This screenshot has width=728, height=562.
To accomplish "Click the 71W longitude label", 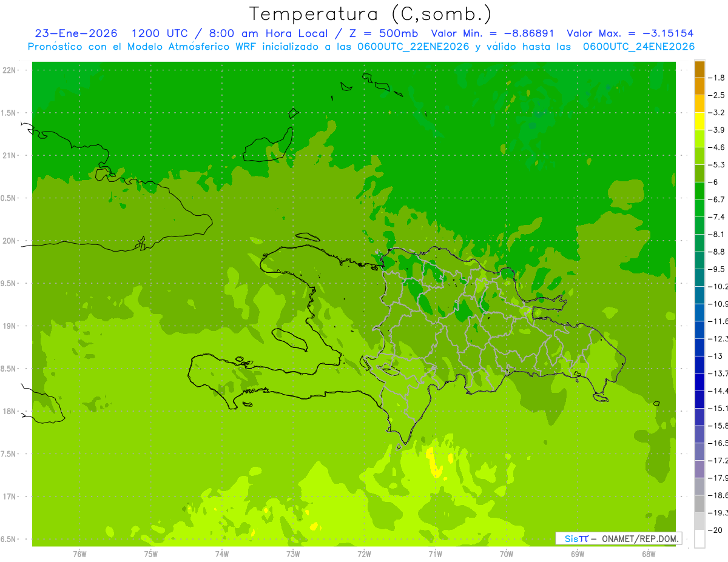I will [x=435, y=554].
